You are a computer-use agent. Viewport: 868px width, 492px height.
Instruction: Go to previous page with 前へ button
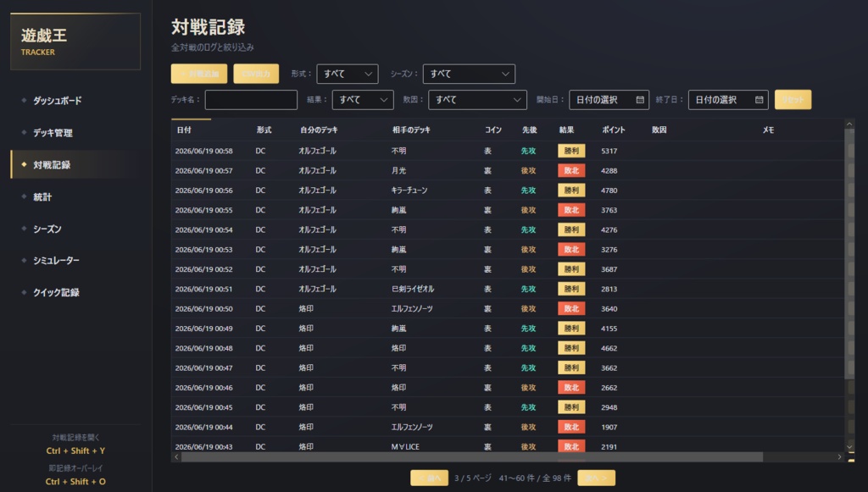(430, 478)
